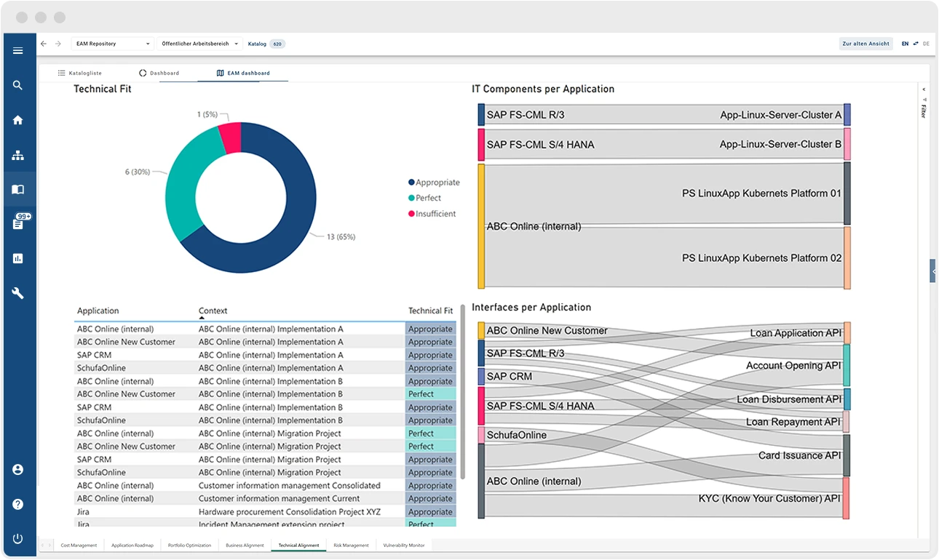Open the wrench tools icon in sidebar

coord(18,293)
